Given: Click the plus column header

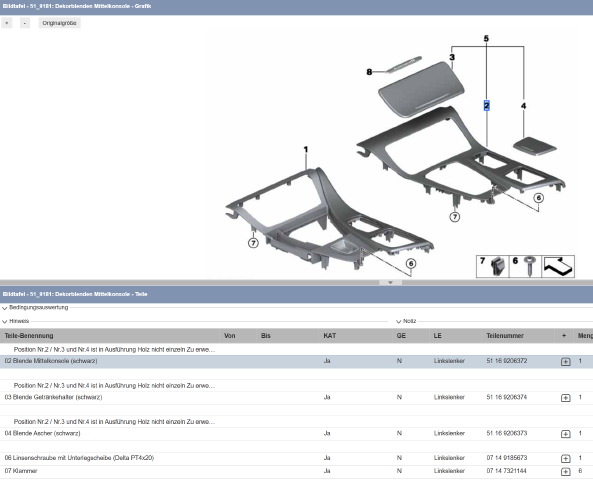Looking at the screenshot, I should [564, 336].
